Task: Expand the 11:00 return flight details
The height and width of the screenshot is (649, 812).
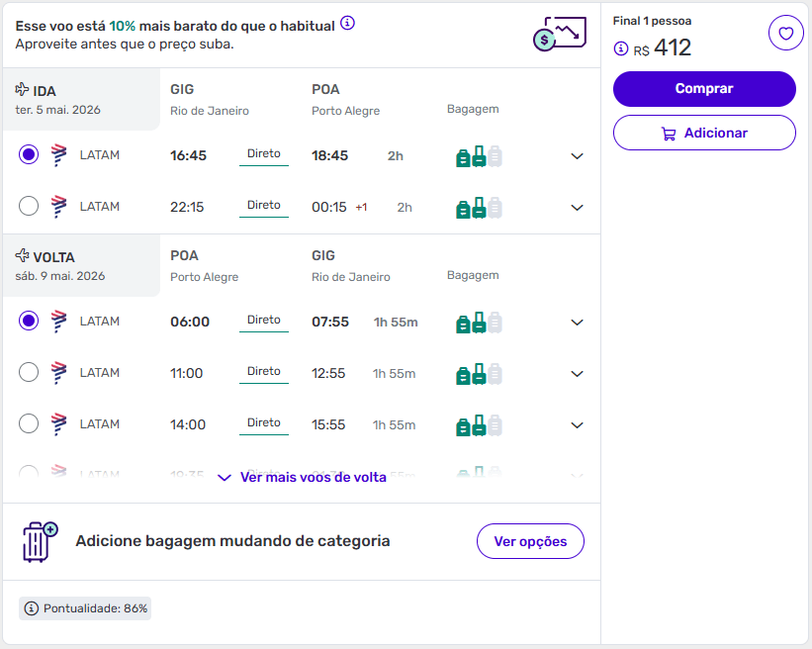Action: (x=578, y=374)
